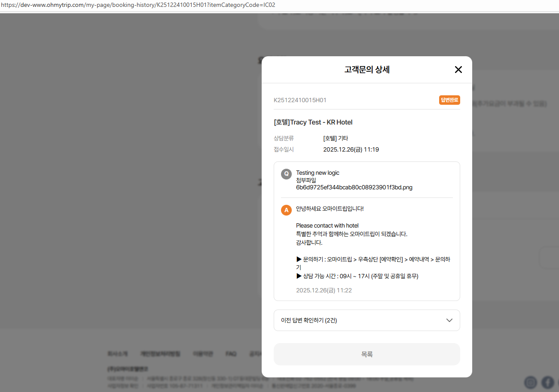The width and height of the screenshot is (559, 392).
Task: Click the [호텔]Tracy Test - KR Hotel title
Action: pos(313,122)
